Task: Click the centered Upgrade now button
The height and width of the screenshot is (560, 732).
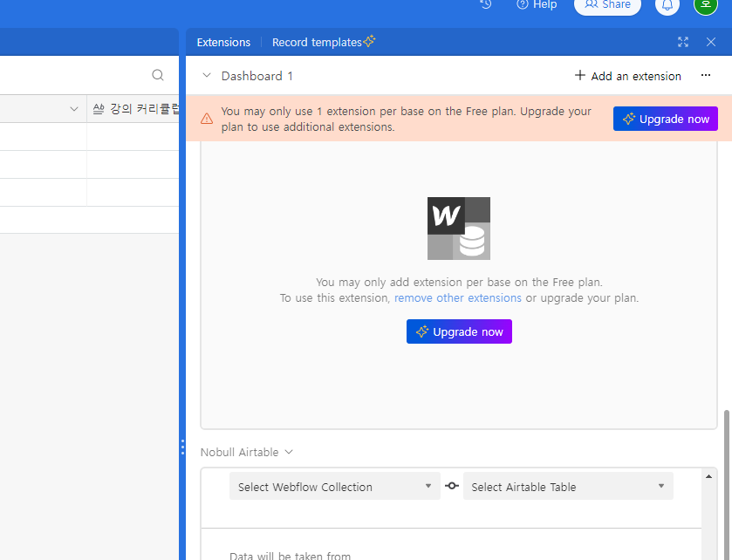Action: 459,331
